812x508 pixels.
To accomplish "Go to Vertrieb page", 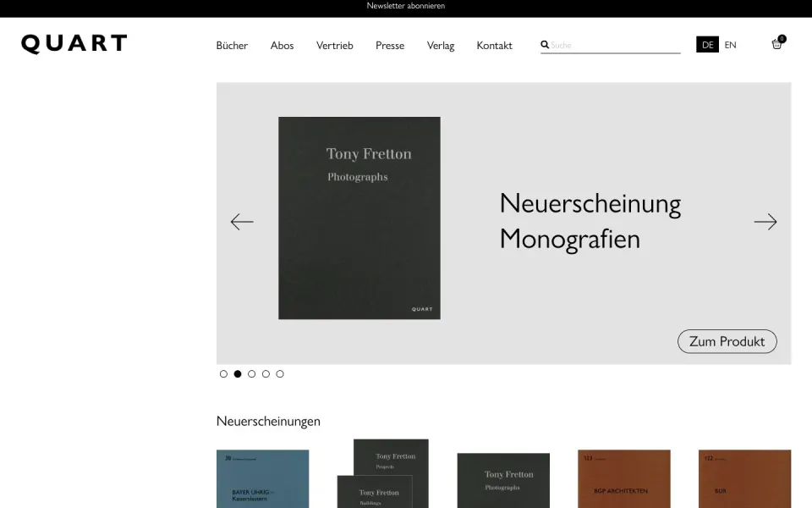I will click(x=335, y=46).
